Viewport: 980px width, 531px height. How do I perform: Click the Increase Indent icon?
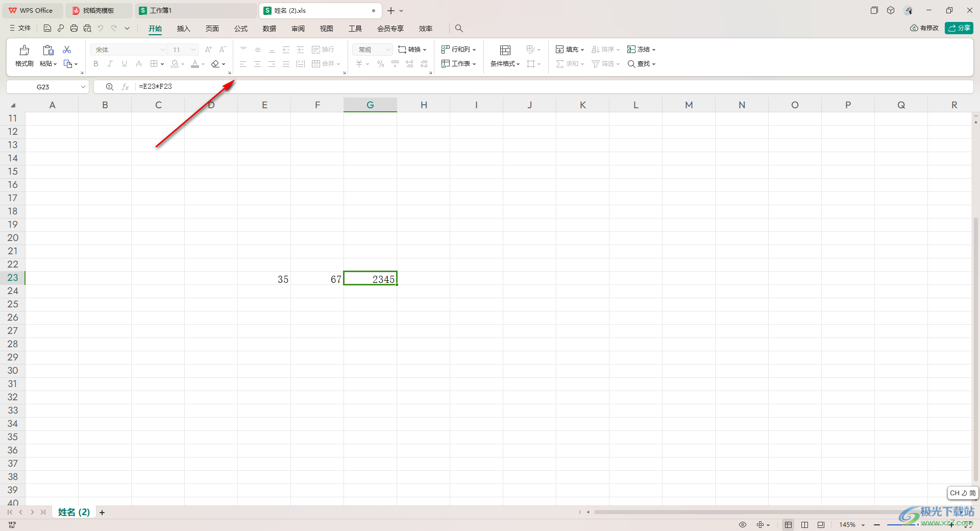[301, 50]
